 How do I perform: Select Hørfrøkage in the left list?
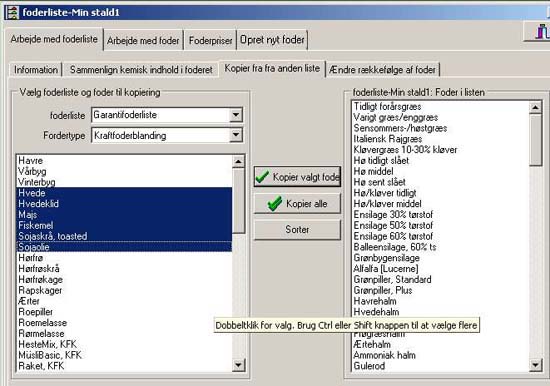(x=124, y=280)
